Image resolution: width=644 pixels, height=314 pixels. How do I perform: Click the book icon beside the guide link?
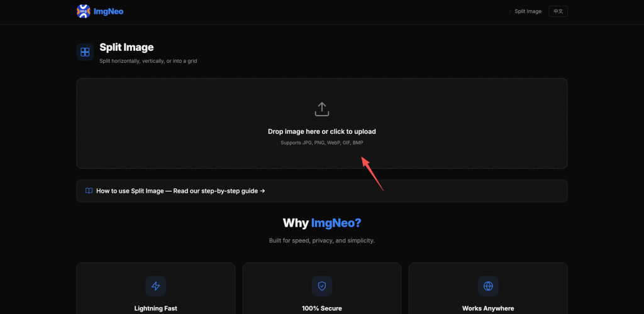tap(89, 191)
